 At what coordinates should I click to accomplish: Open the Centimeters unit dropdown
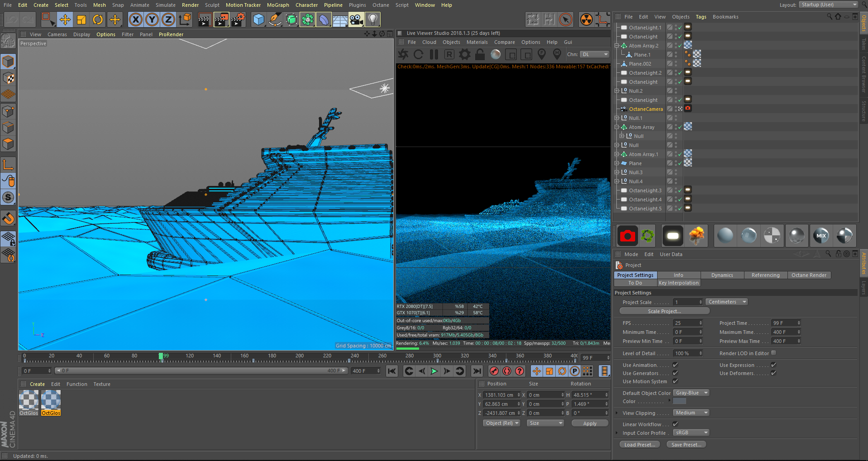(727, 302)
